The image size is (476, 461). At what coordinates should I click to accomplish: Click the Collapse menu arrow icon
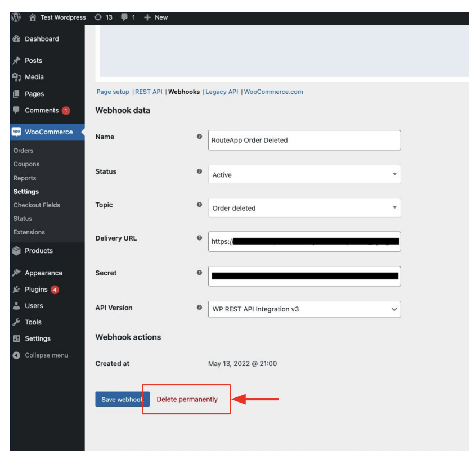click(16, 355)
